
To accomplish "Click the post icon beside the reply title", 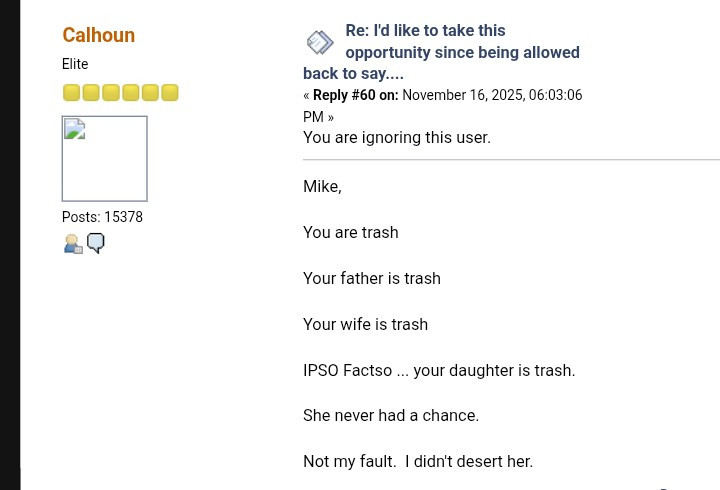I will click(x=319, y=42).
